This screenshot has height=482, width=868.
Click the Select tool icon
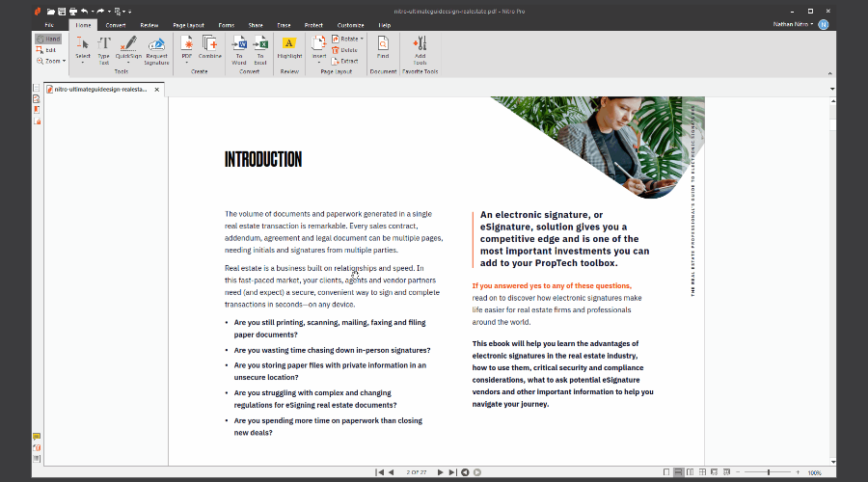(83, 43)
